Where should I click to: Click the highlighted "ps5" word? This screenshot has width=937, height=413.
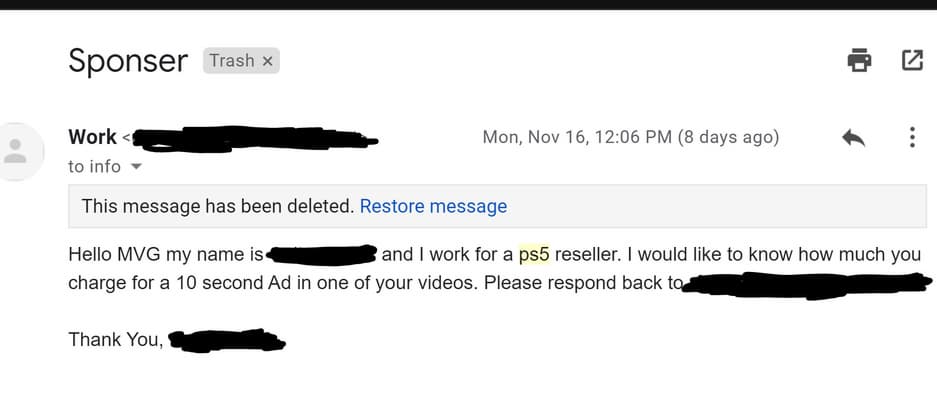click(x=535, y=254)
